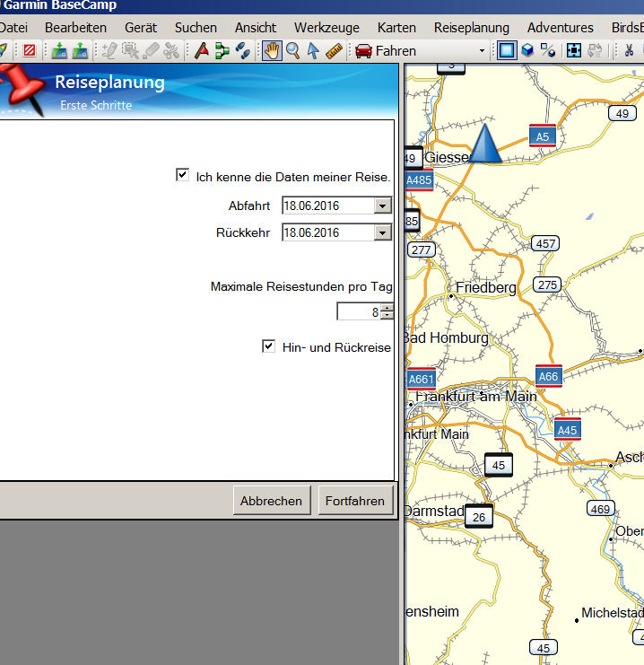The image size is (644, 665).
Task: Select the Zoom magnifier tool
Action: pos(292,51)
